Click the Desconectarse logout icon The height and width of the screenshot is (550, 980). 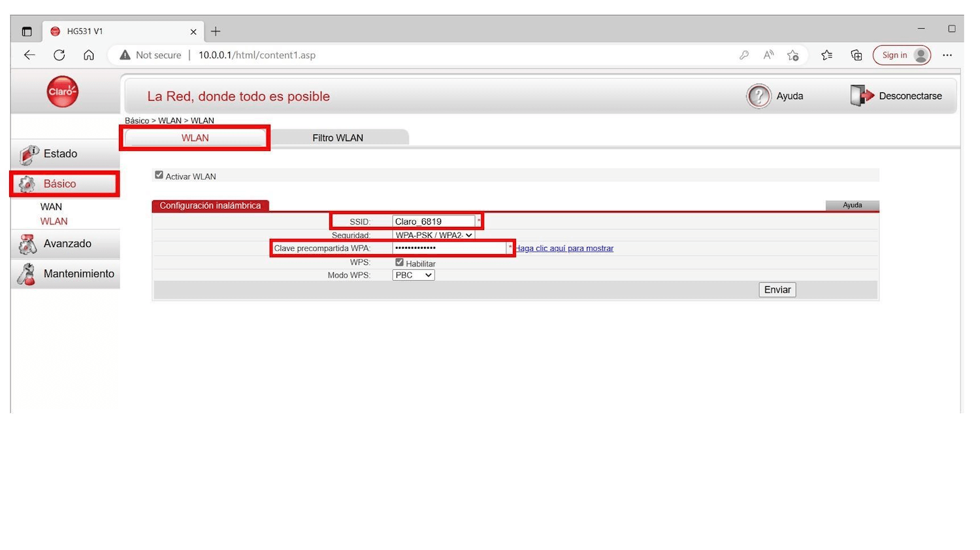coord(862,96)
